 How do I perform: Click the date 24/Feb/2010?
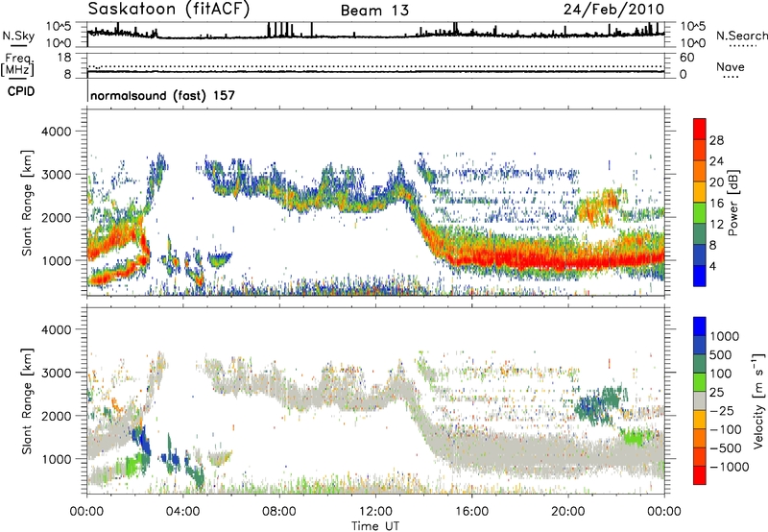[613, 10]
